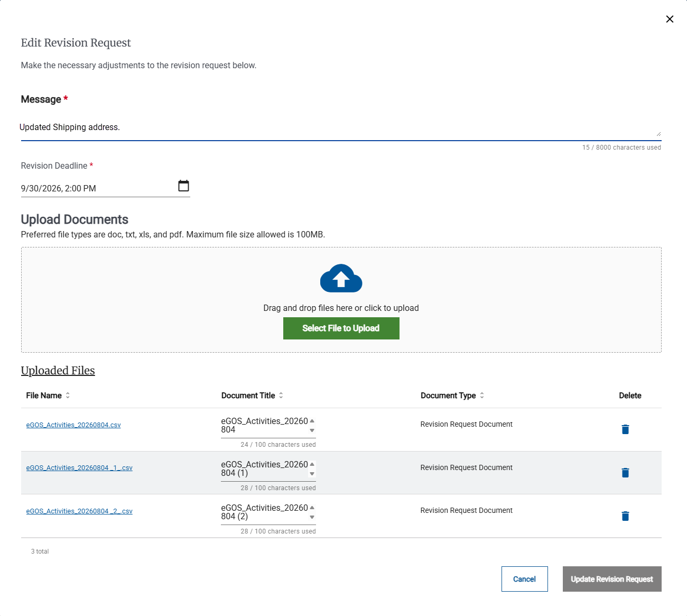
Task: Edit the Revision Deadline date field
Action: click(x=98, y=188)
